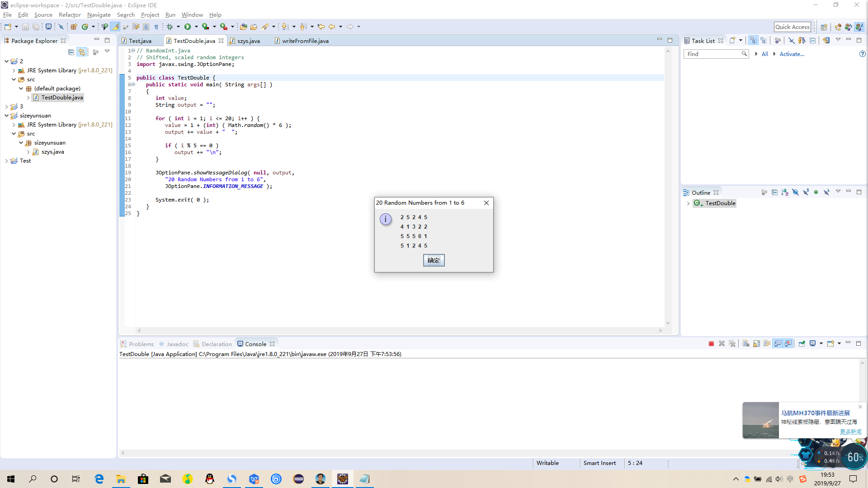Click the Coverage run icon
The width and height of the screenshot is (868, 488).
[206, 27]
